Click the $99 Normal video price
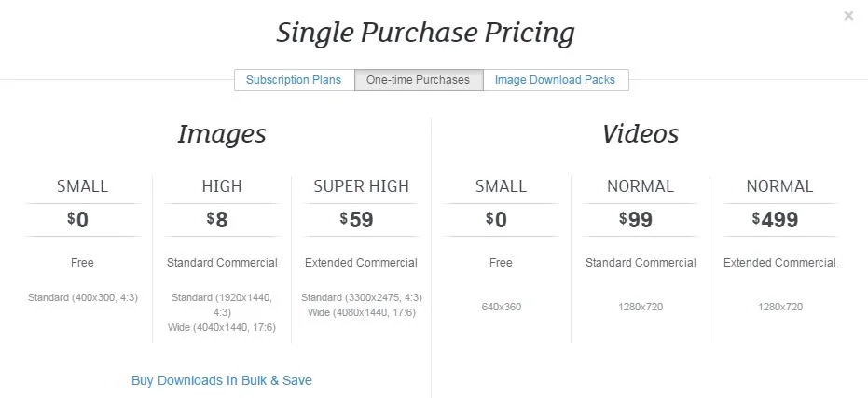868x398 pixels. click(x=636, y=220)
